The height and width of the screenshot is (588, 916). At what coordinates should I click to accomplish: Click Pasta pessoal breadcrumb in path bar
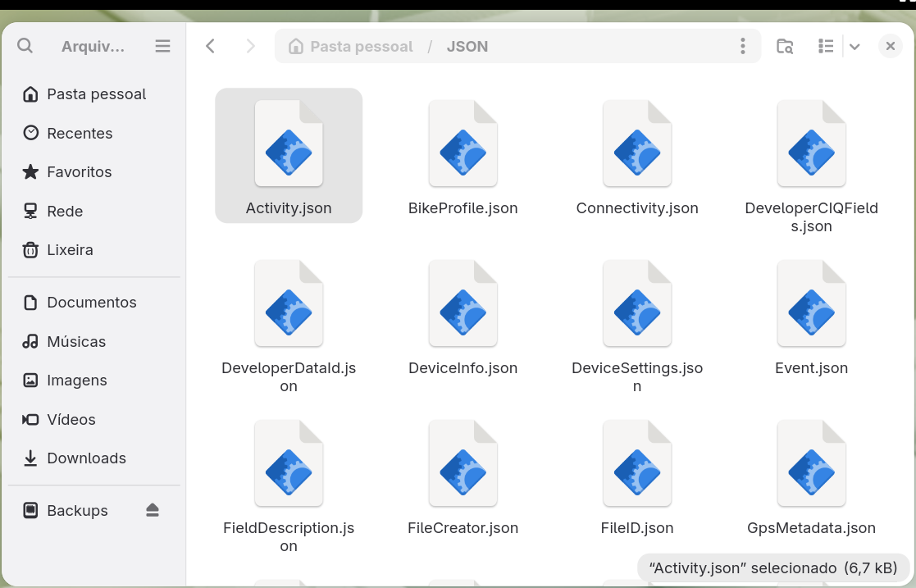(x=351, y=46)
